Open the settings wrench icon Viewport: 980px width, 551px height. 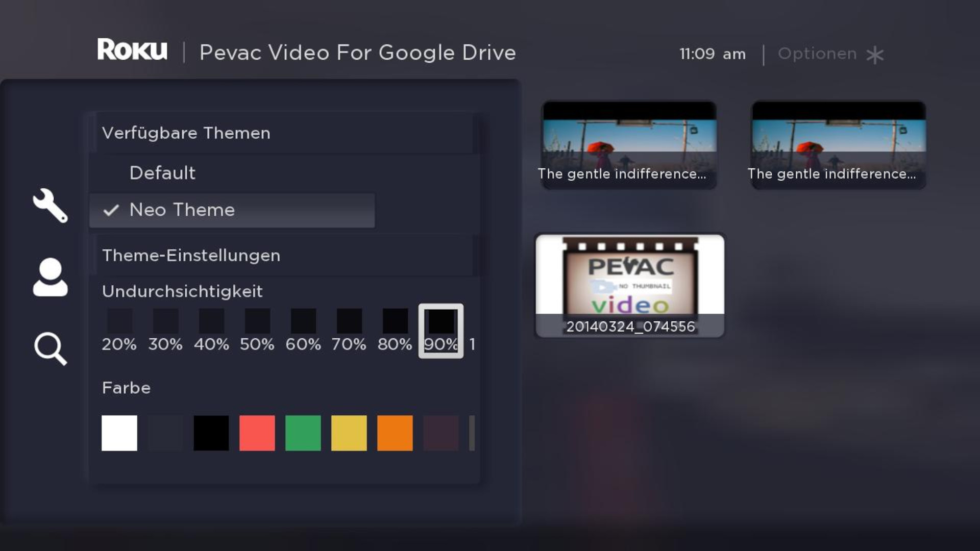tap(50, 206)
